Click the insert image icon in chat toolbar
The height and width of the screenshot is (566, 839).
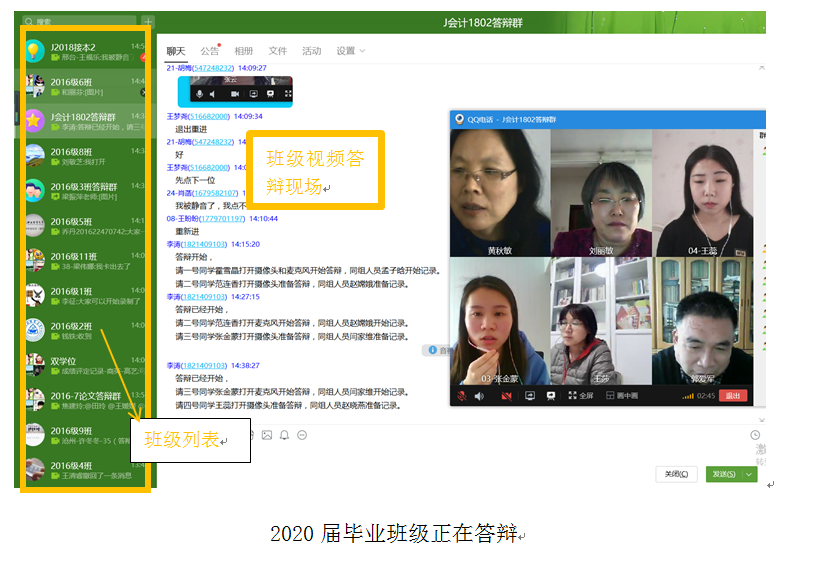point(266,435)
